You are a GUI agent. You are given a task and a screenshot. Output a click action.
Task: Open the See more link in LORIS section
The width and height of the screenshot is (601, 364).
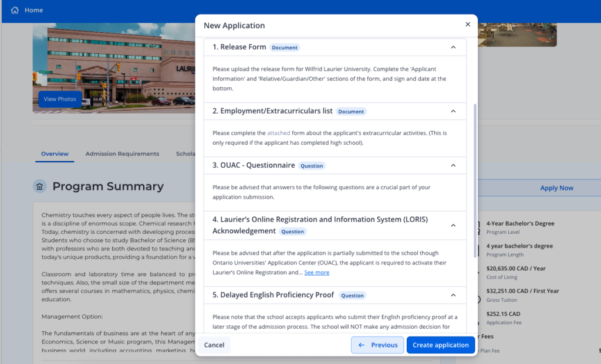[317, 272]
